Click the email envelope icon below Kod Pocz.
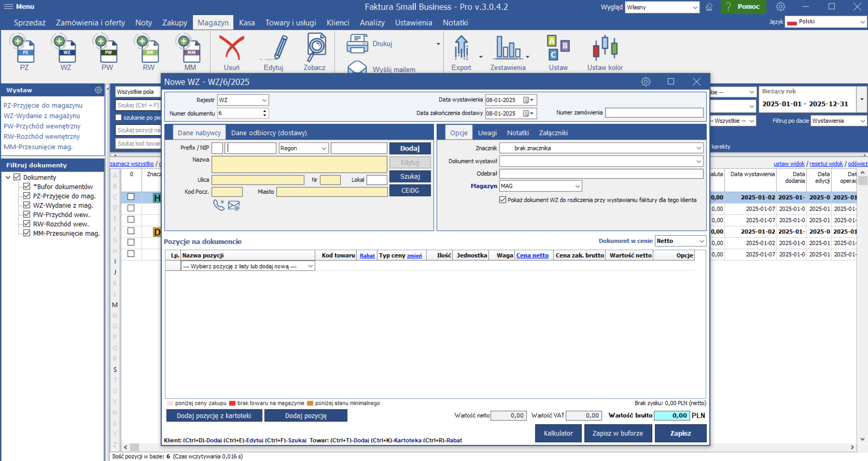868x461 pixels. 234,205
